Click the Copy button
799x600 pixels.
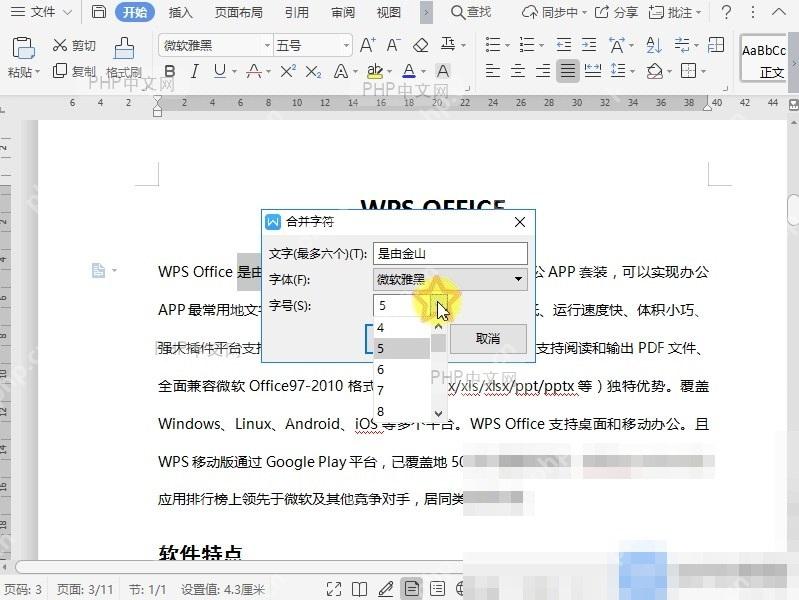tap(74, 71)
